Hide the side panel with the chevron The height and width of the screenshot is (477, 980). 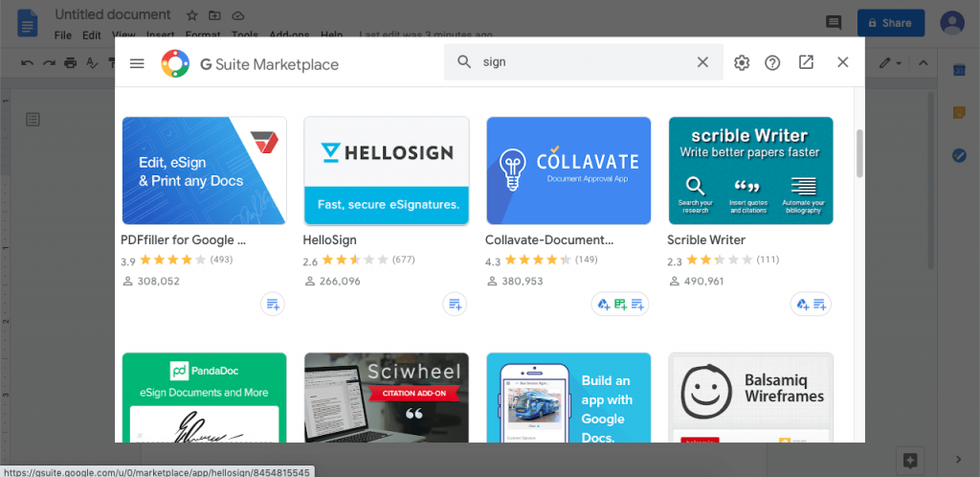click(x=959, y=460)
